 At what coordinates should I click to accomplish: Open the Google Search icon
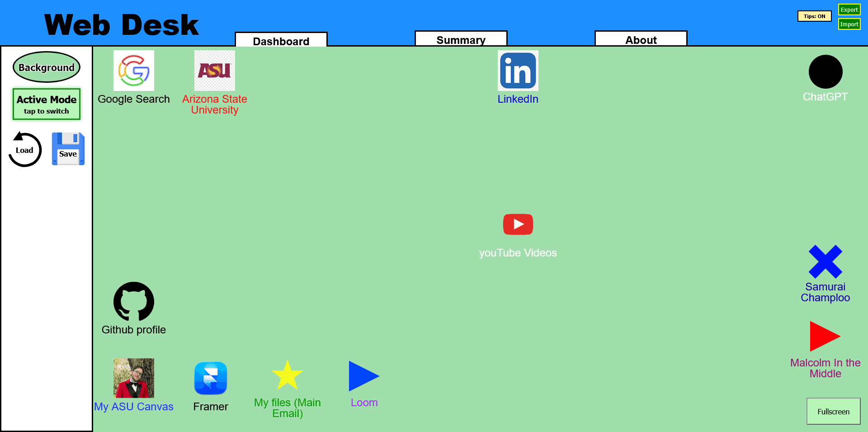134,71
